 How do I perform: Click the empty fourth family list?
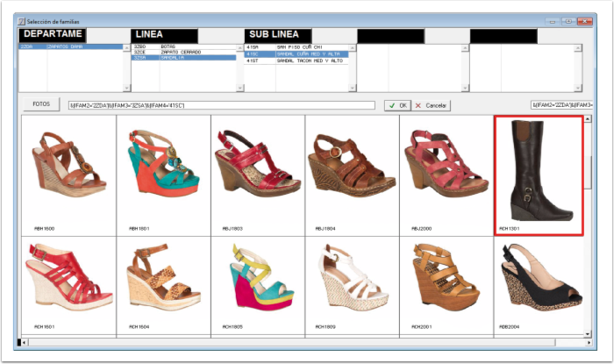pos(410,68)
